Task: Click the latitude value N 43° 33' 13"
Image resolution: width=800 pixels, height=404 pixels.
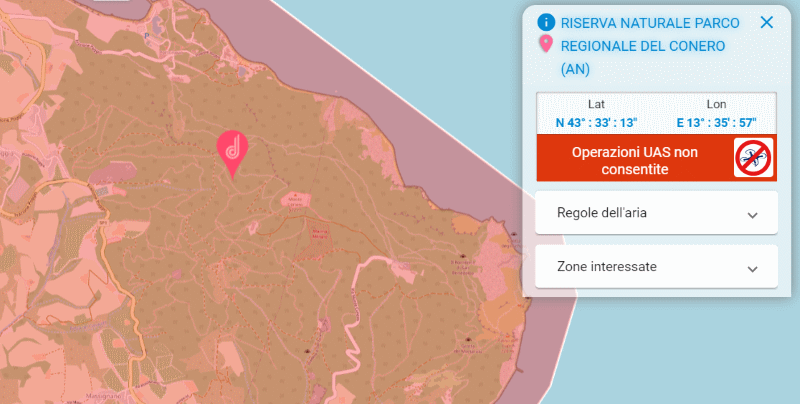Action: [x=596, y=123]
